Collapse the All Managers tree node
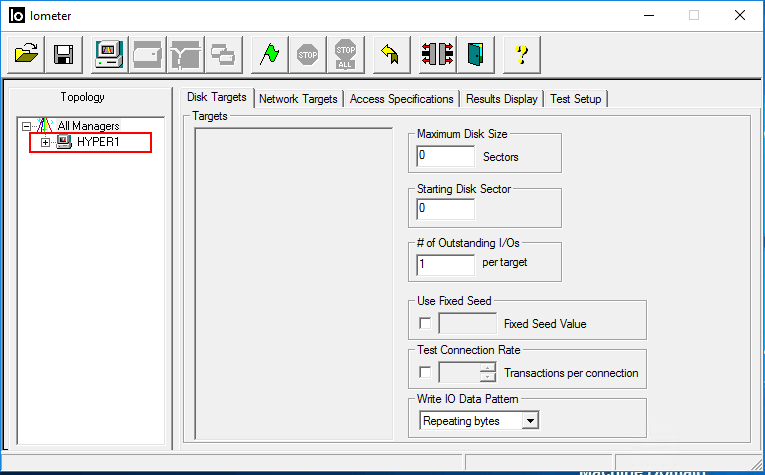 pyautogui.click(x=26, y=126)
